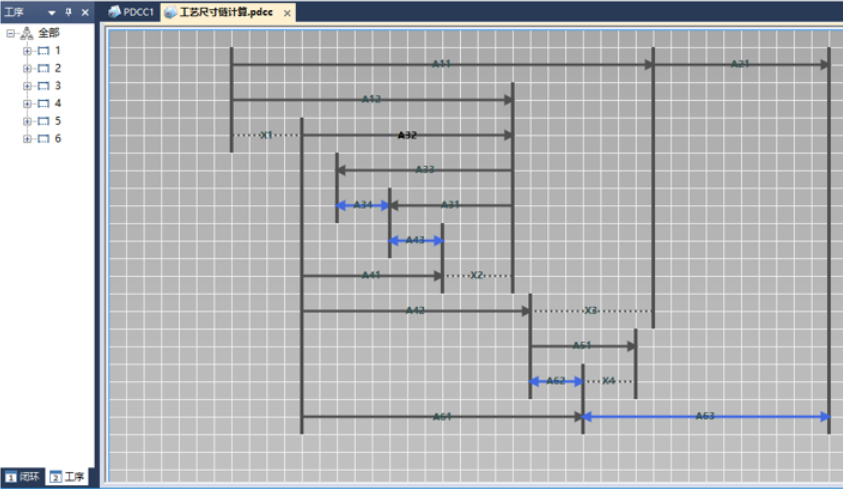The width and height of the screenshot is (843, 490).
Task: Switch to the PDCC1 document tab
Action: pos(131,13)
